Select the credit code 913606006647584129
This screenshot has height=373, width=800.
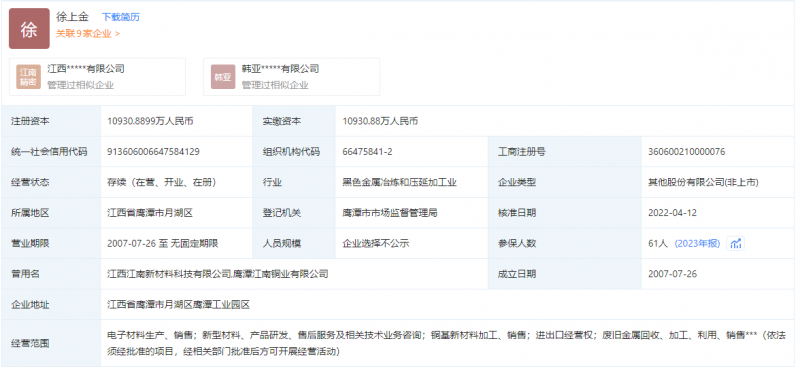[153, 152]
